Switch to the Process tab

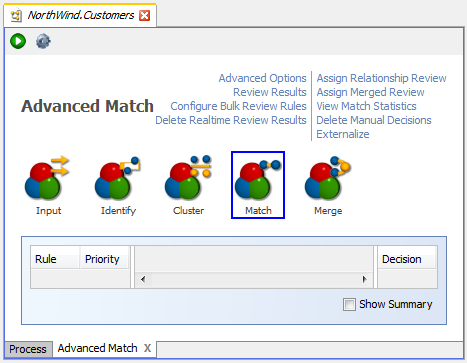click(x=28, y=349)
